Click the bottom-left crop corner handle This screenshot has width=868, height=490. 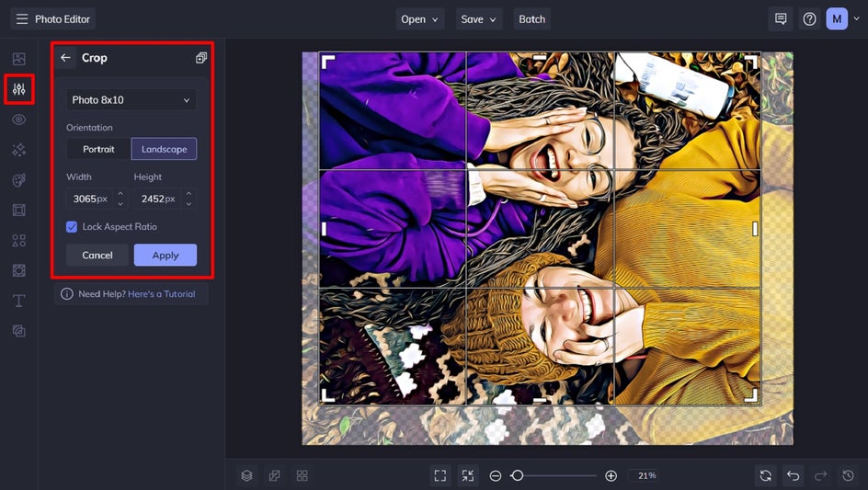(327, 394)
